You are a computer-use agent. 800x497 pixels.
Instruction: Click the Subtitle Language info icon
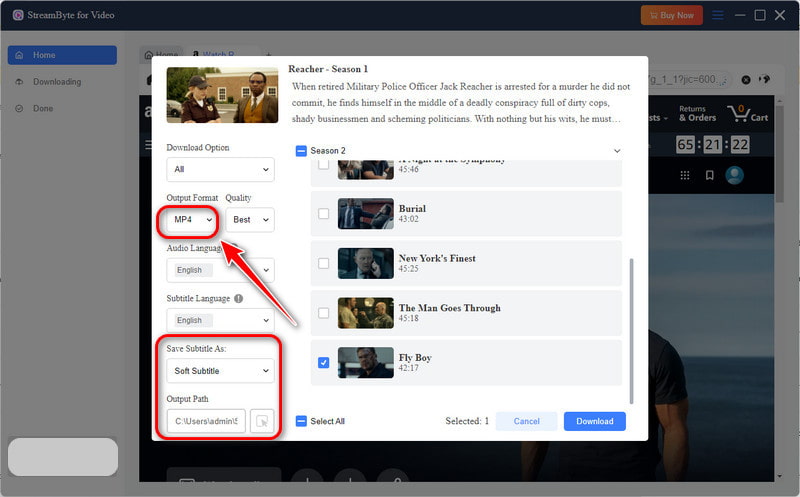[238, 299]
